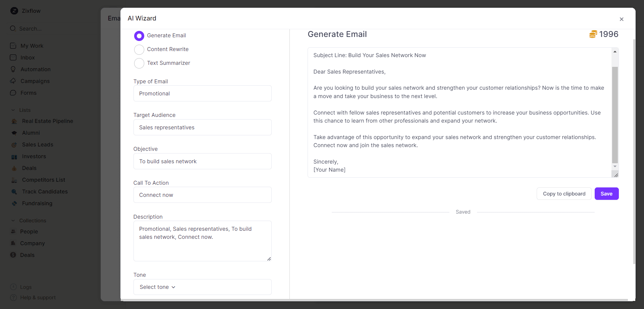Open the Inbox from sidebar
644x309 pixels.
click(28, 57)
